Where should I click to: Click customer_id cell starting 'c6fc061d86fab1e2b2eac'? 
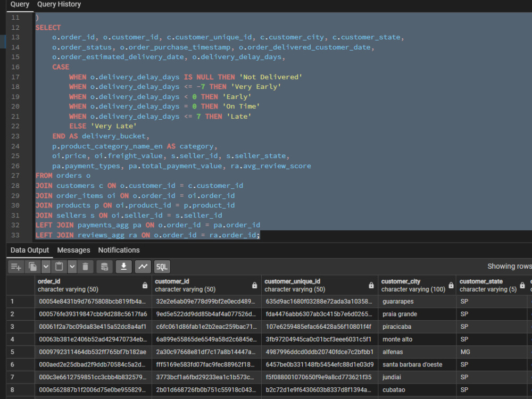[x=206, y=327]
